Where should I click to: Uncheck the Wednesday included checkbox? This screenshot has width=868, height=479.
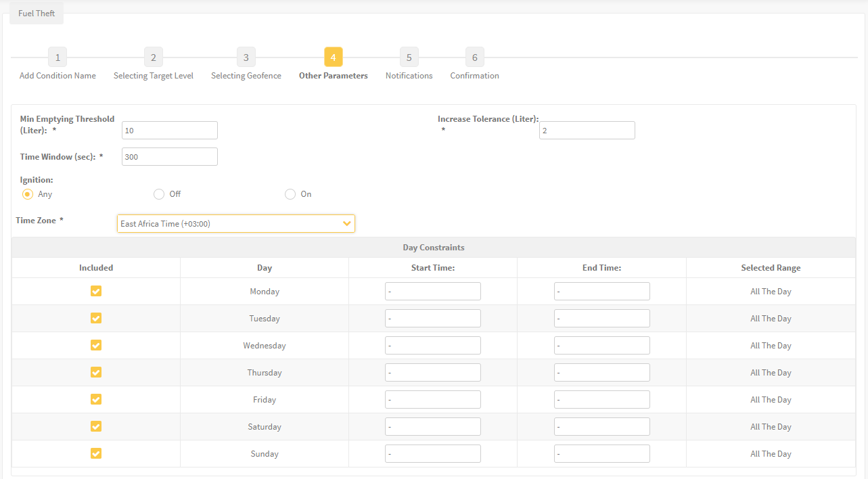click(96, 345)
